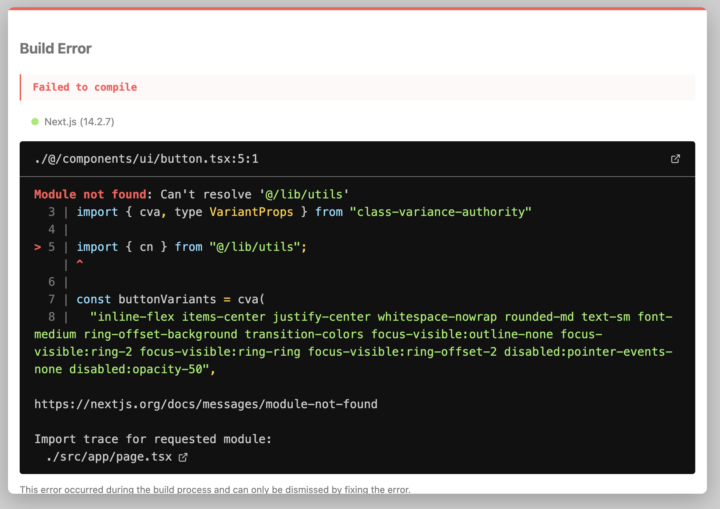The height and width of the screenshot is (509, 720).
Task: Click red caret marker under import statement
Action: (80, 262)
